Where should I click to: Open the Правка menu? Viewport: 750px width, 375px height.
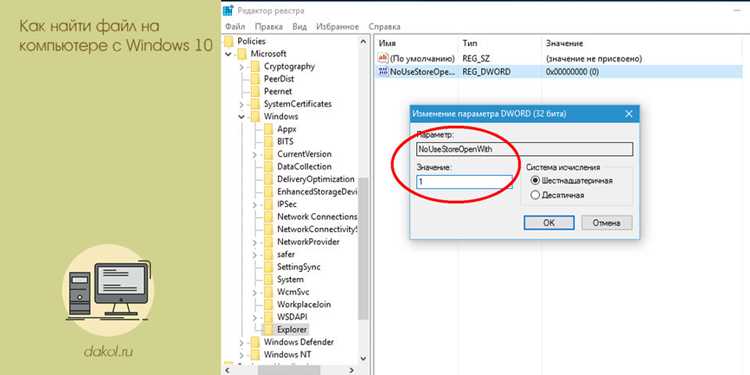pos(268,27)
